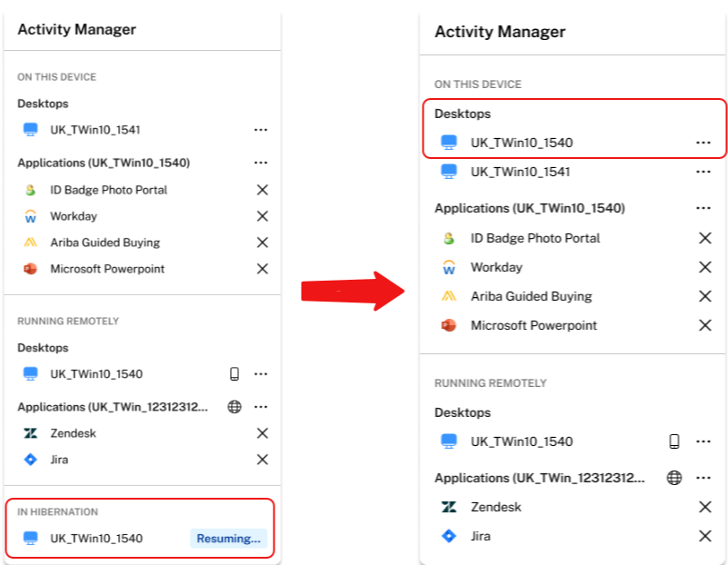This screenshot has height=565, width=728.
Task: Close Workday app in the right panel
Action: 703,267
